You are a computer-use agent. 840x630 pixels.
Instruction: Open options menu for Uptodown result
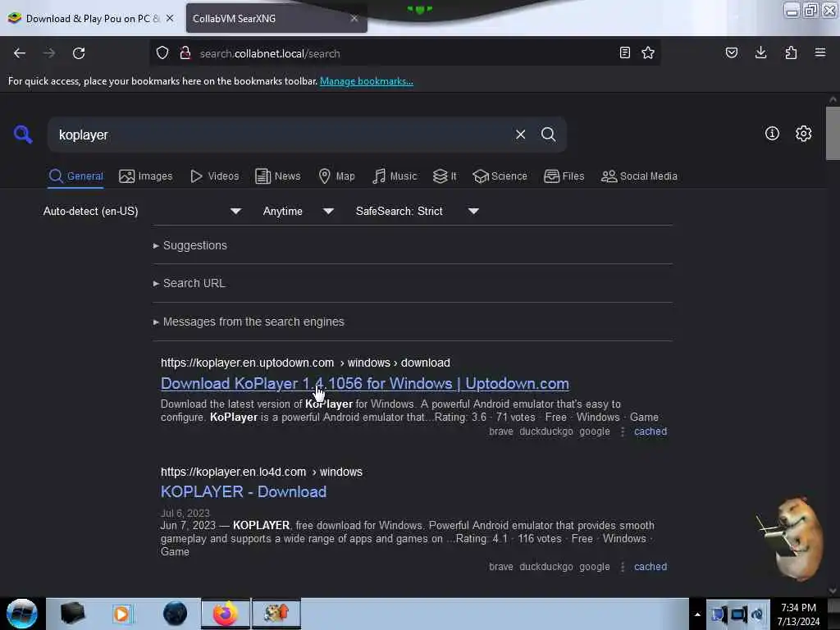(x=622, y=431)
